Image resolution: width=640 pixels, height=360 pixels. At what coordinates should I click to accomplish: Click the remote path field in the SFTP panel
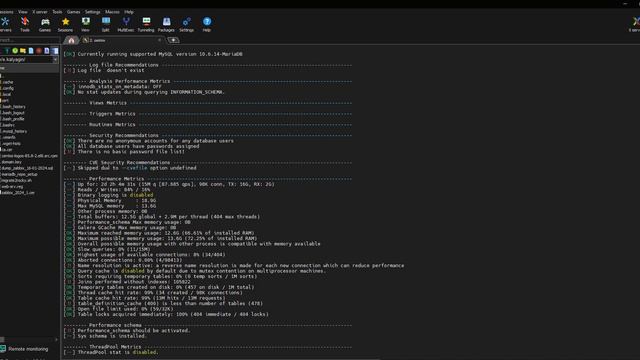[x=26, y=60]
